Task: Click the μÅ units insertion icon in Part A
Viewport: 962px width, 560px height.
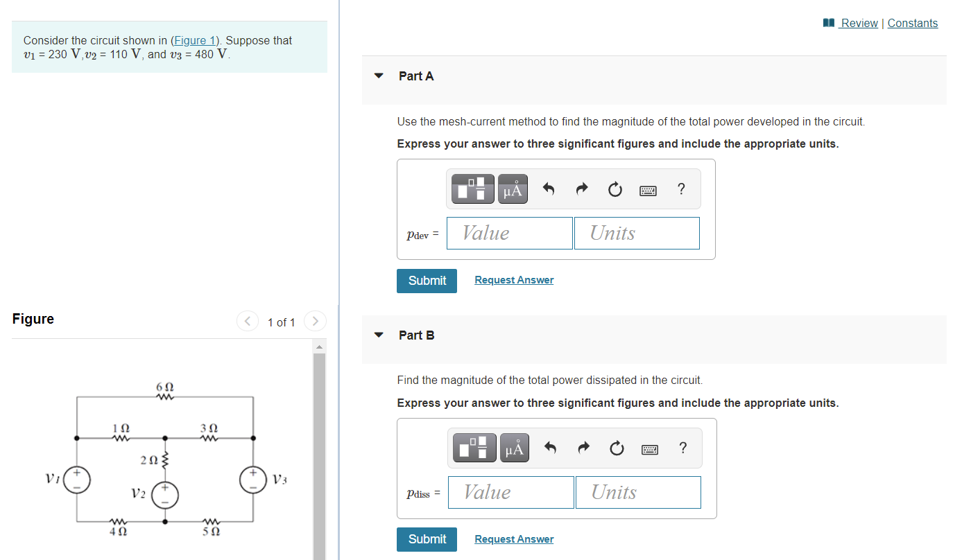Action: coord(512,189)
